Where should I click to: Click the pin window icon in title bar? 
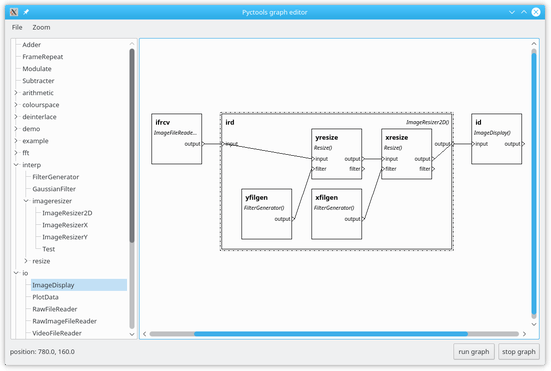[x=26, y=12]
